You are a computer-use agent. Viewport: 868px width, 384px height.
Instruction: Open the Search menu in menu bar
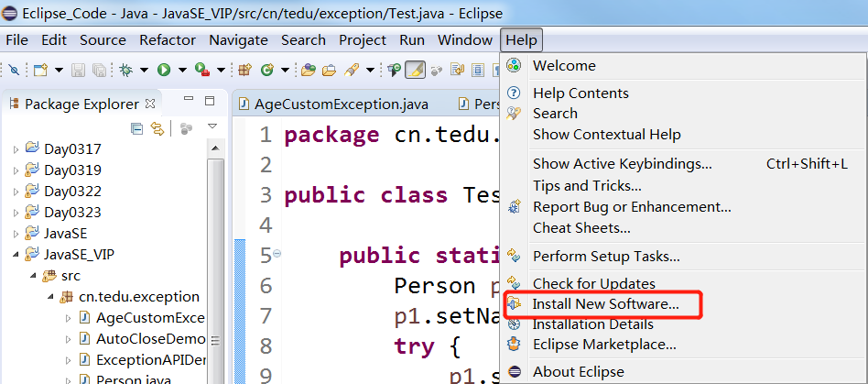point(303,40)
